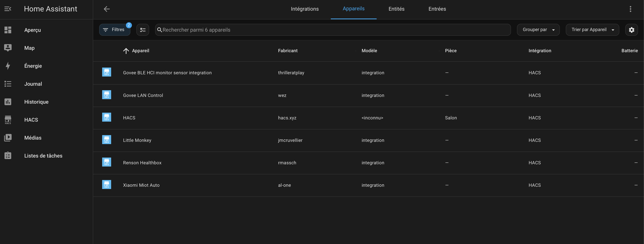Screen dimensions: 644x244
Task: Click the <inconnu> model cell
Action: point(372,118)
